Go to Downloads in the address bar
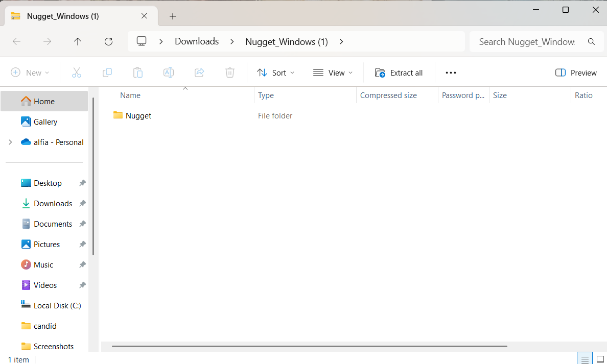This screenshot has width=607, height=364. pos(197,41)
